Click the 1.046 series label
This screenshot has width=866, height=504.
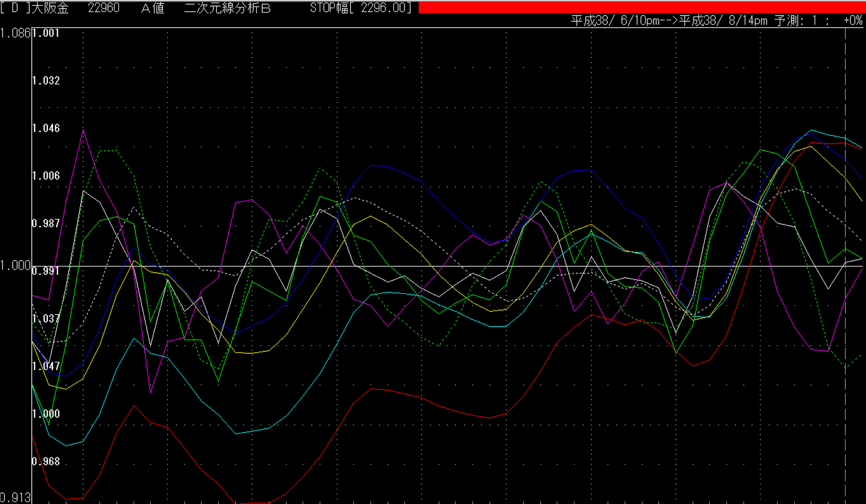click(46, 129)
